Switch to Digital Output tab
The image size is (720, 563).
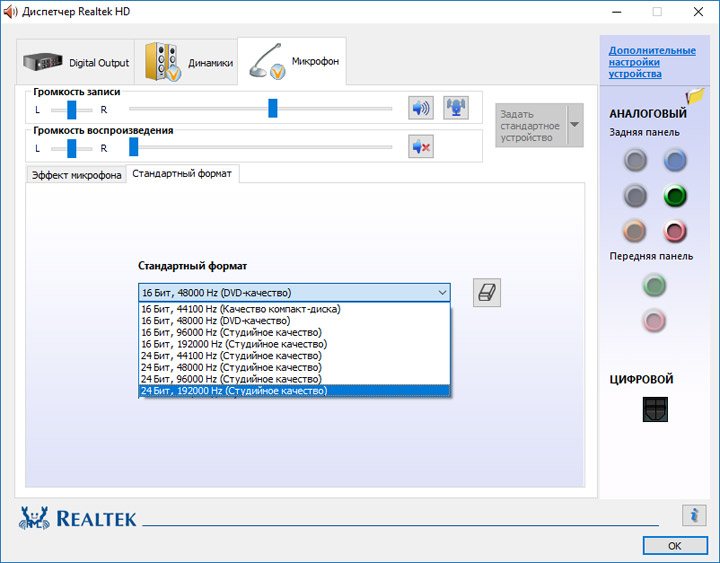tap(76, 62)
